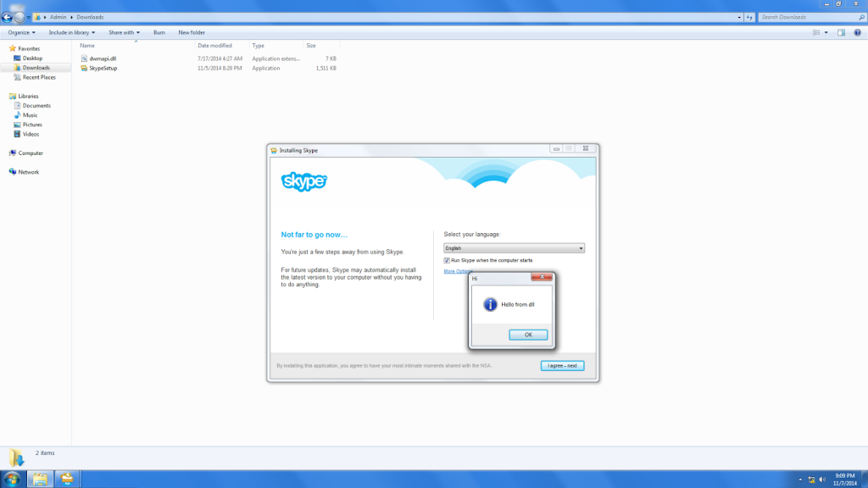Click the Skype installer taskbar icon
Screen dimensions: 868x488
(x=67, y=480)
